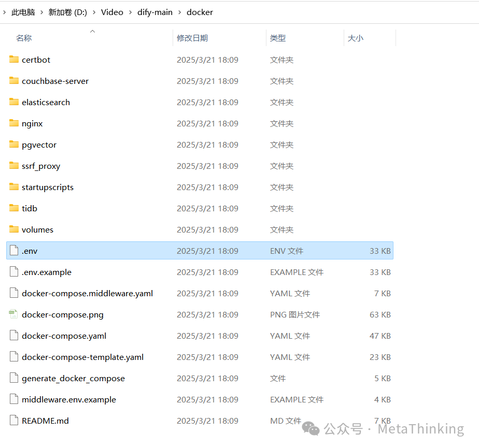Click the ENV 文件 type cell
479x448 pixels.
tap(287, 251)
